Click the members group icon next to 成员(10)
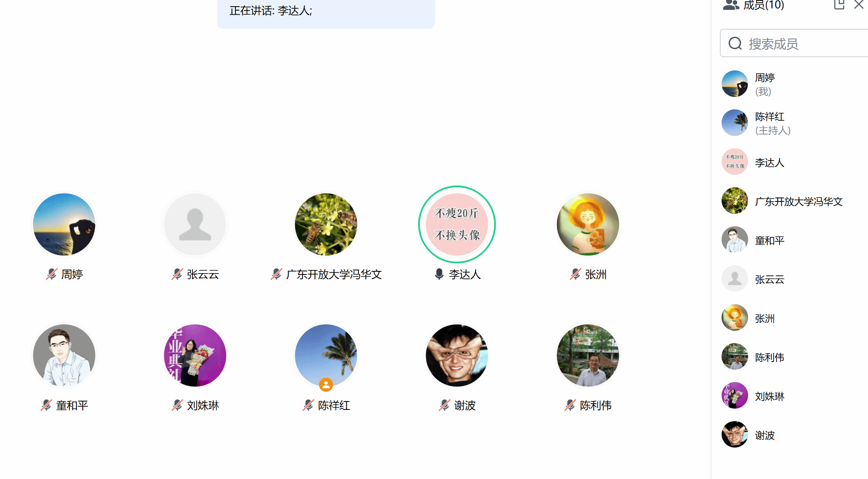 pos(731,5)
